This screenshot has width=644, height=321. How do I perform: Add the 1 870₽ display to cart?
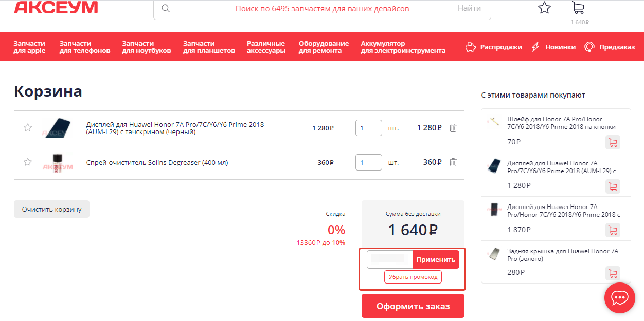click(x=612, y=230)
